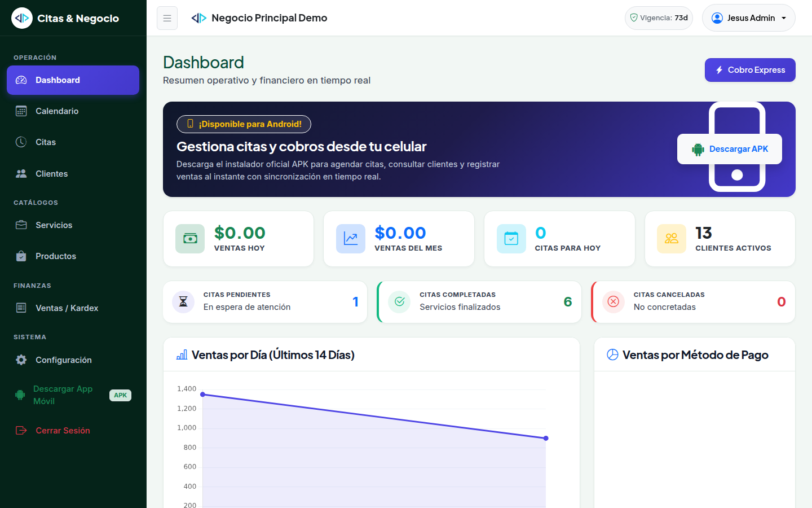Click the Citas Pendientes count of 1

pyautogui.click(x=355, y=302)
